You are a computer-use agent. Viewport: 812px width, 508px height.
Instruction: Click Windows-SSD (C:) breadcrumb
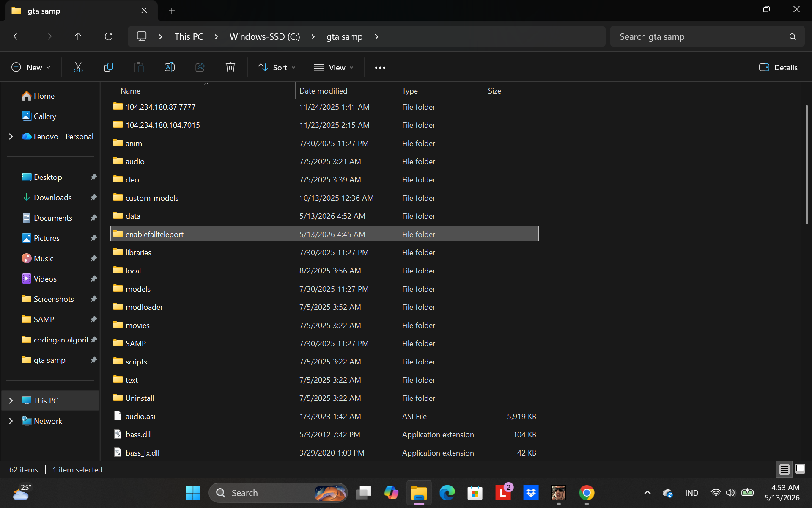pos(265,37)
